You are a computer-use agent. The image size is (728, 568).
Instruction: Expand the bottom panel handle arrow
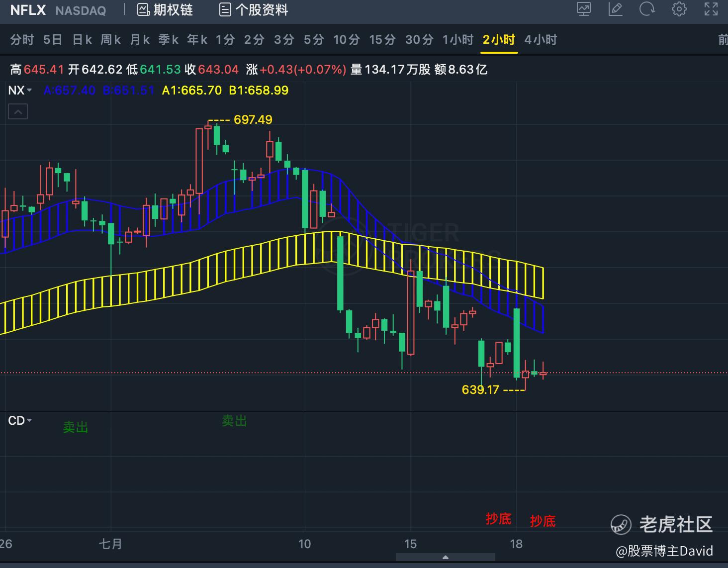tap(446, 557)
